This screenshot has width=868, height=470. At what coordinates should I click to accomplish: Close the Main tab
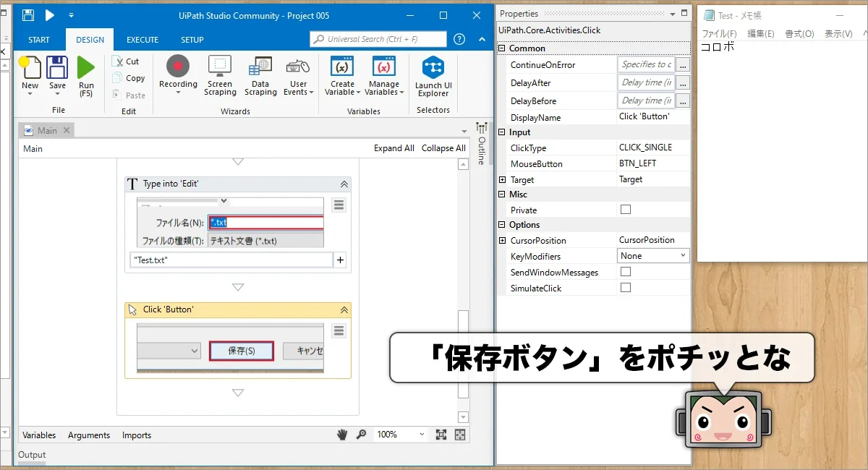coord(67,130)
